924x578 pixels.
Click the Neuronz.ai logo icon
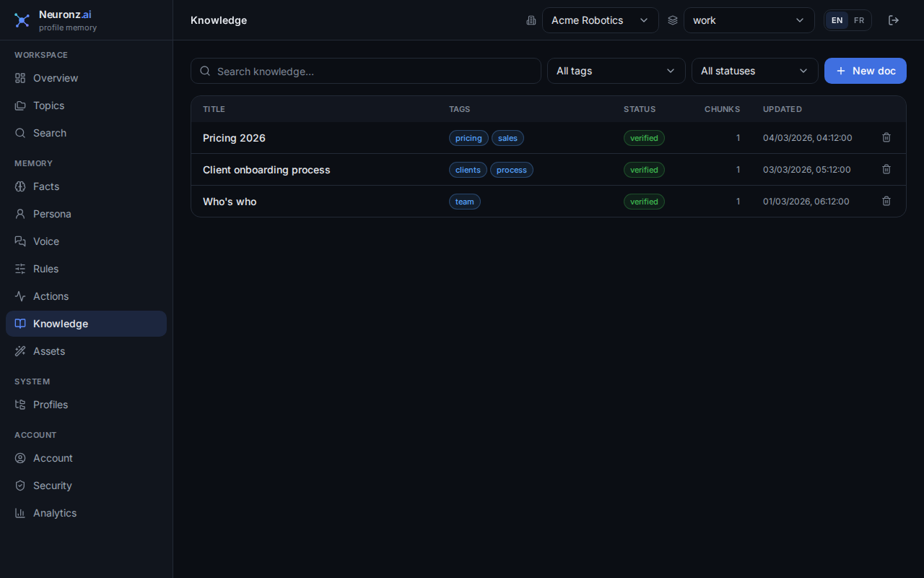pos(22,20)
